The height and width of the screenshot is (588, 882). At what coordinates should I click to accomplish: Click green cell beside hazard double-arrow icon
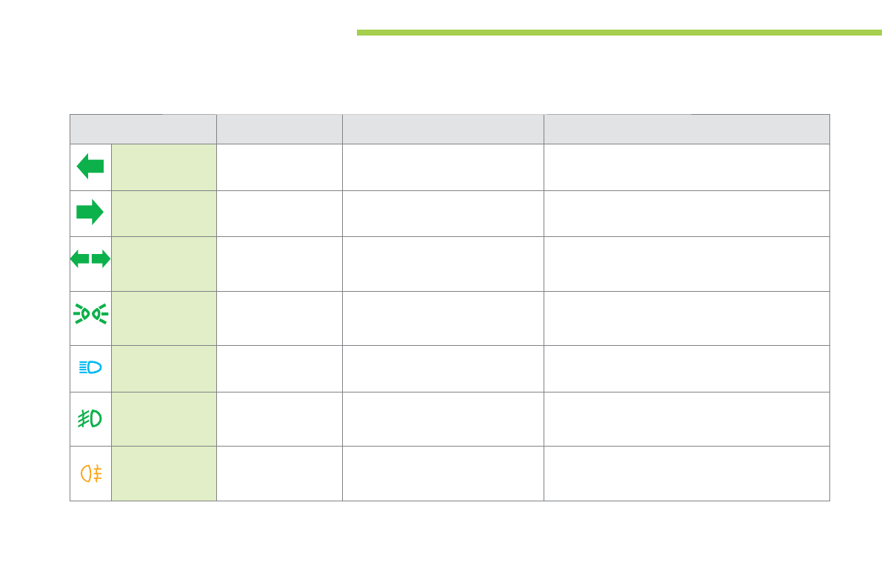tap(164, 264)
